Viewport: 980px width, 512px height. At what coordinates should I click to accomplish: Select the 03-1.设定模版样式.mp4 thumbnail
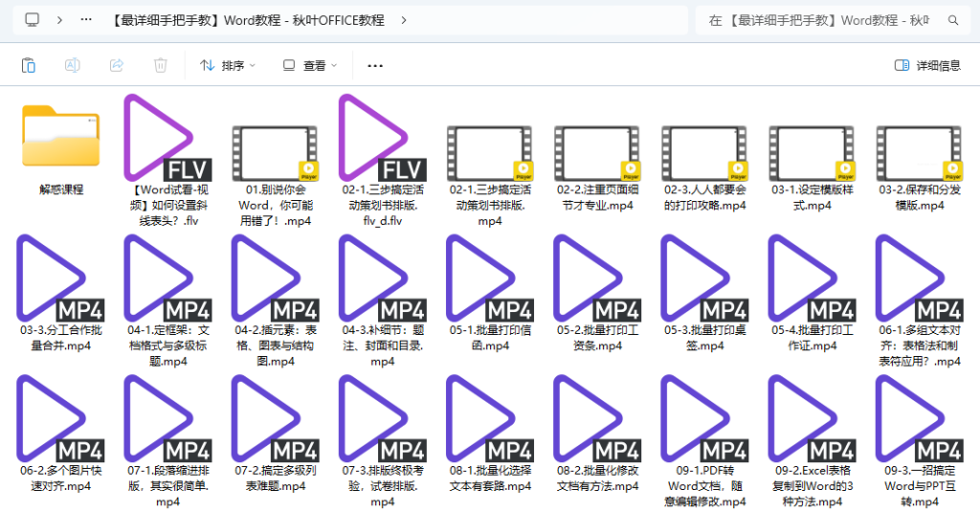point(813,153)
